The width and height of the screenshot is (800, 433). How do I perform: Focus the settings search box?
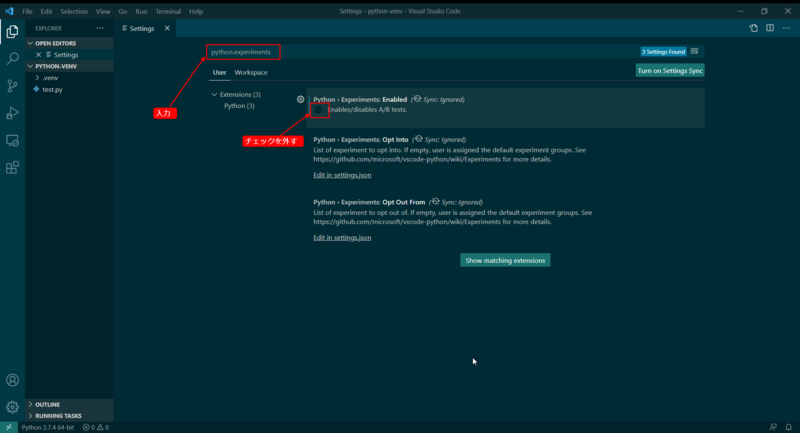(x=421, y=52)
